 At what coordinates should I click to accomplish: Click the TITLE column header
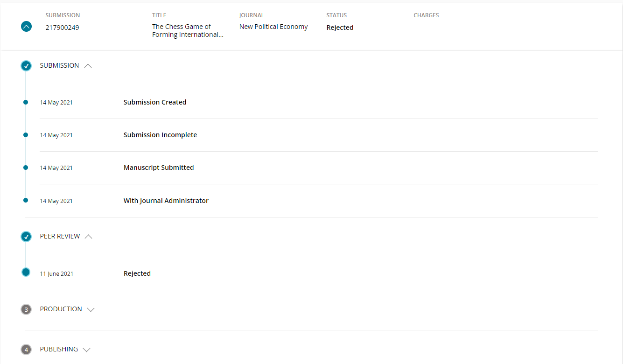point(159,15)
